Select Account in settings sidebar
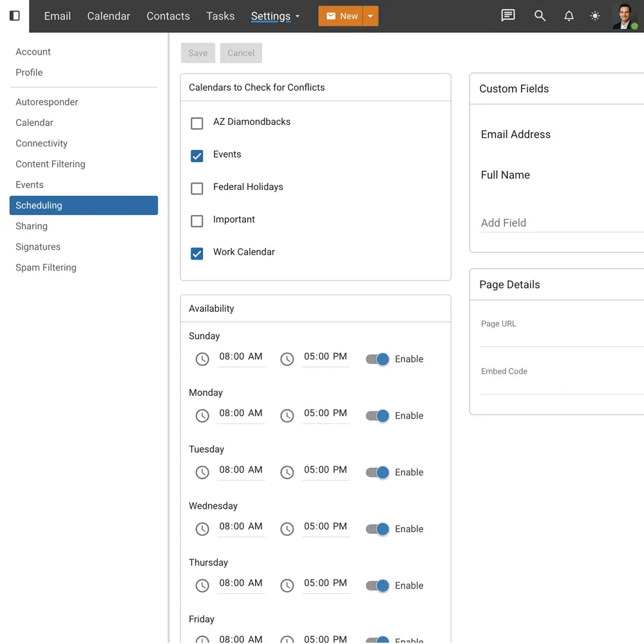This screenshot has width=644, height=644. click(x=33, y=52)
